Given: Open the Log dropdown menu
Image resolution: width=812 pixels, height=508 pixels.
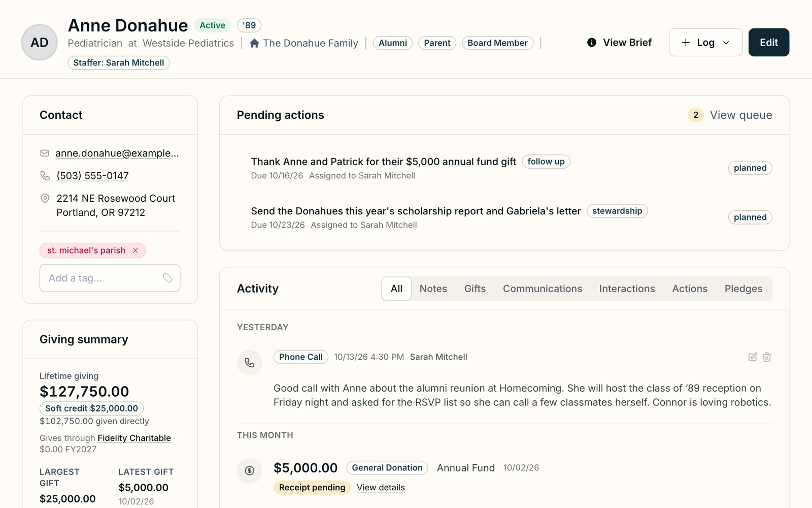Looking at the screenshot, I should click(705, 42).
